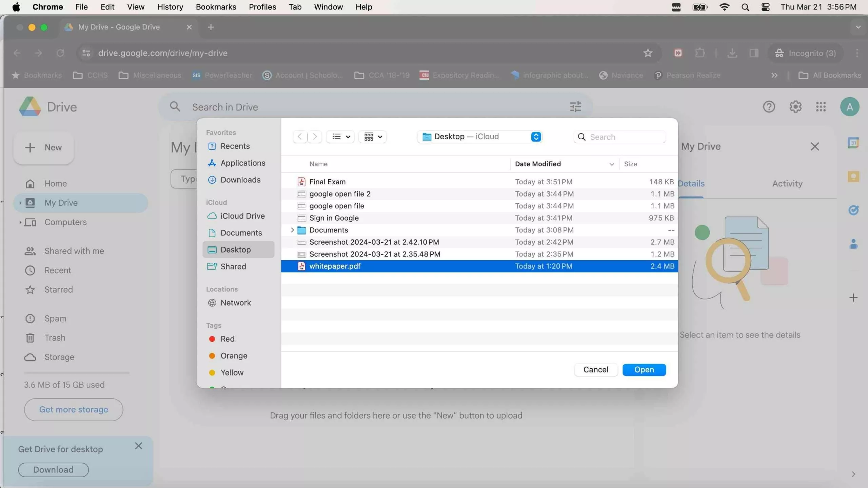868x488 pixels.
Task: Open Drive search filter options icon
Action: [x=575, y=107]
